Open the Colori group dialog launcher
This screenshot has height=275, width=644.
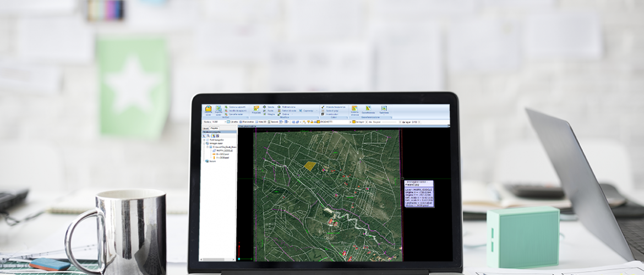pyautogui.click(x=347, y=117)
